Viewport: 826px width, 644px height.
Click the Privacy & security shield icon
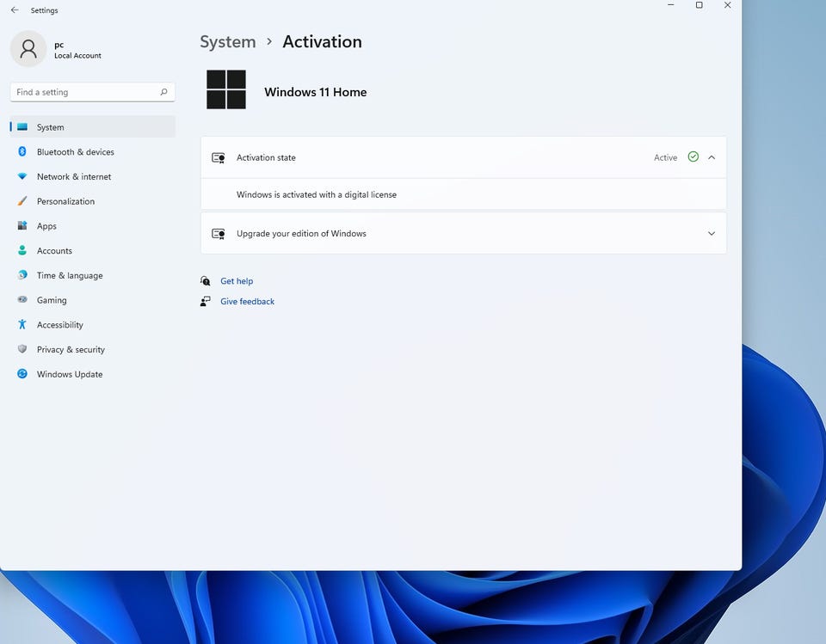click(22, 349)
